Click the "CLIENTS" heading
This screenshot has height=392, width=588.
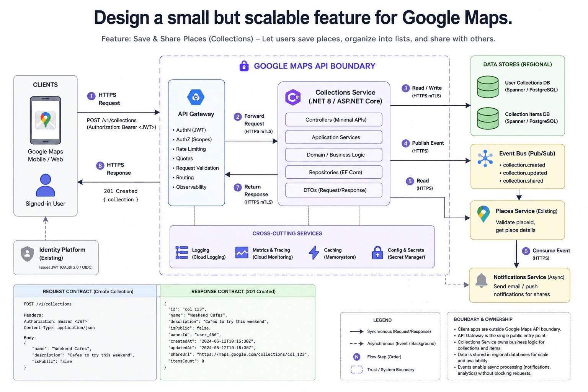click(46, 85)
